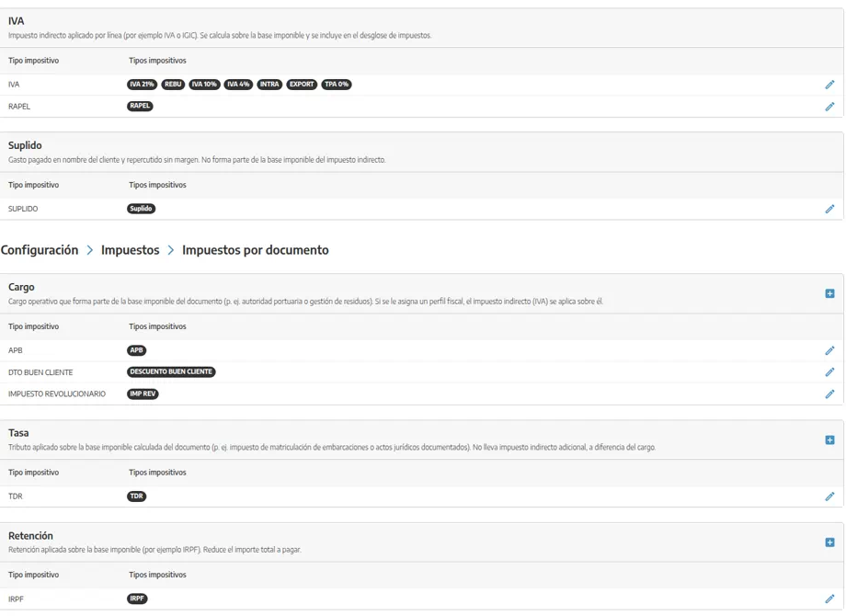This screenshot has width=846, height=616.
Task: Add a new Tasa with plus icon
Action: tap(829, 440)
